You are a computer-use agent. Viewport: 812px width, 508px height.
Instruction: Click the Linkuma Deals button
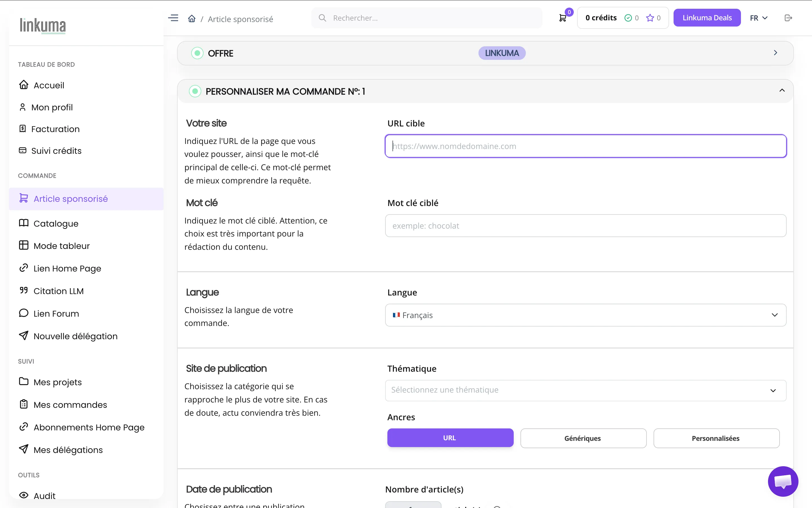(x=707, y=18)
